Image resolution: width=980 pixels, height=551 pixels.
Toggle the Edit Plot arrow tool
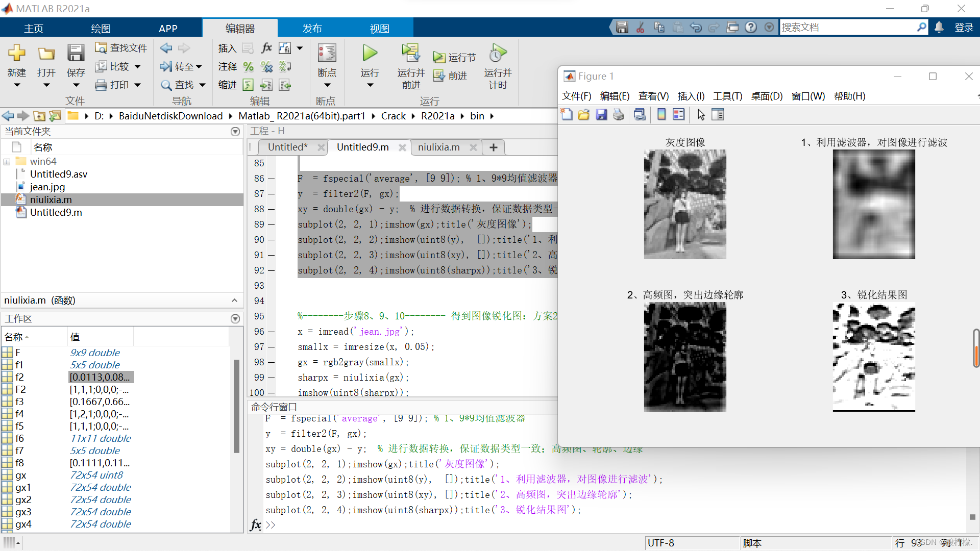701,115
